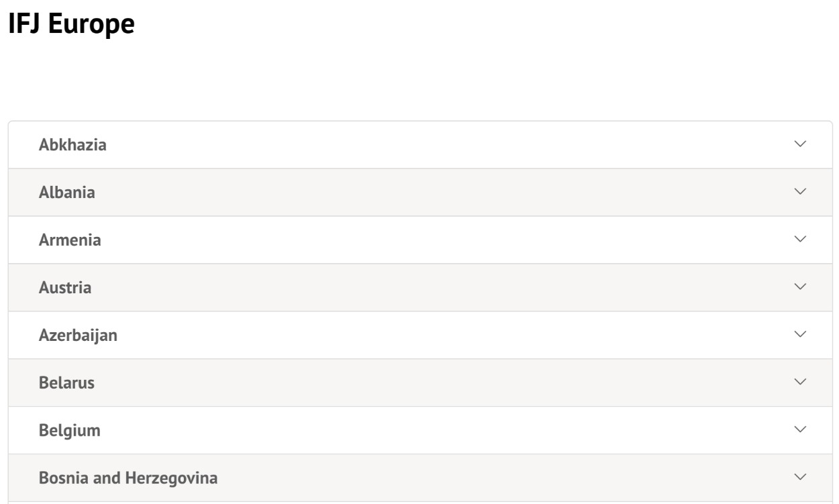Click the IFJ Europe page heading
Screen dimensions: 839x504
(x=71, y=25)
